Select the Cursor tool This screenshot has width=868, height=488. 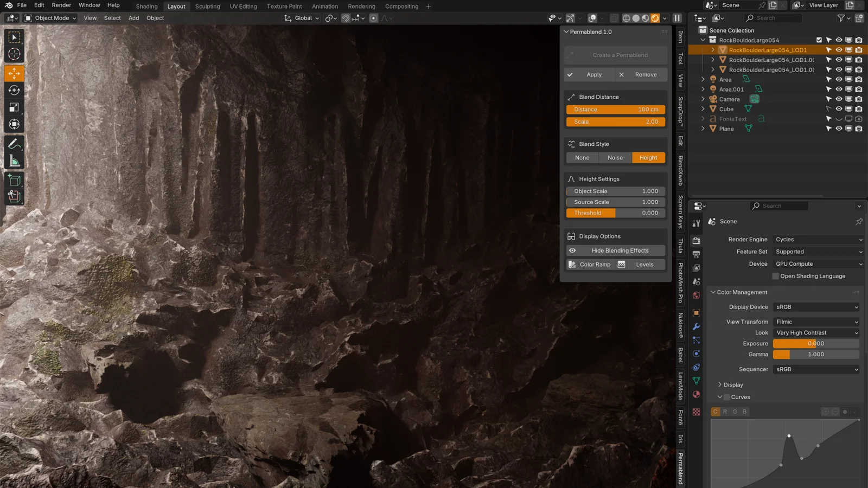pos(14,54)
